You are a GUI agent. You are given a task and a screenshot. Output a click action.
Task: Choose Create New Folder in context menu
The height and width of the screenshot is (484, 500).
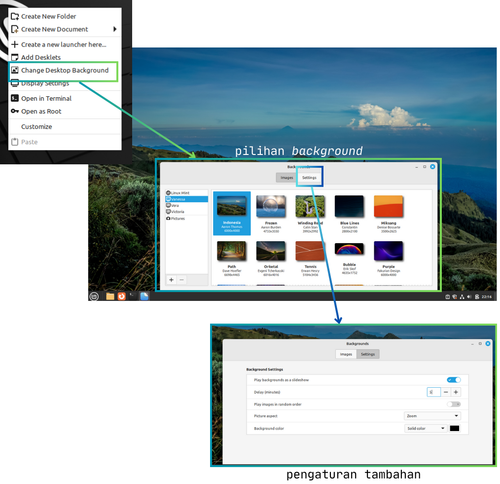65,16
